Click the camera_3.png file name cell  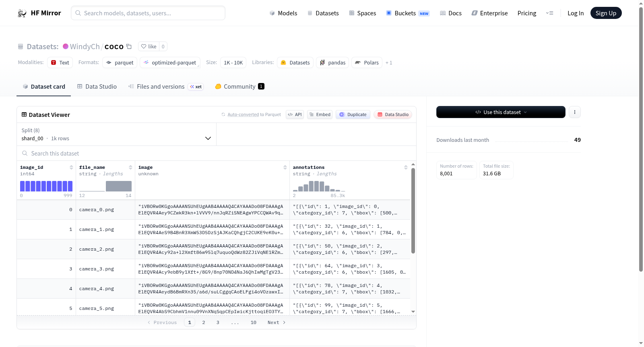point(105,269)
